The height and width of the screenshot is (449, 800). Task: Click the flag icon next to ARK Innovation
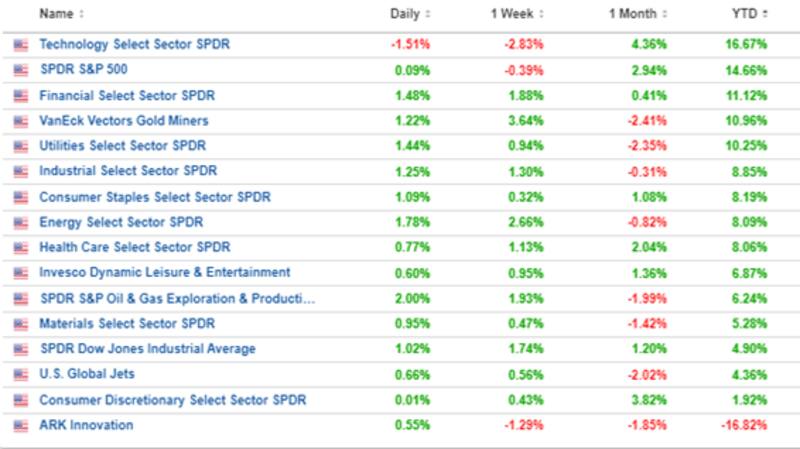[x=21, y=426]
